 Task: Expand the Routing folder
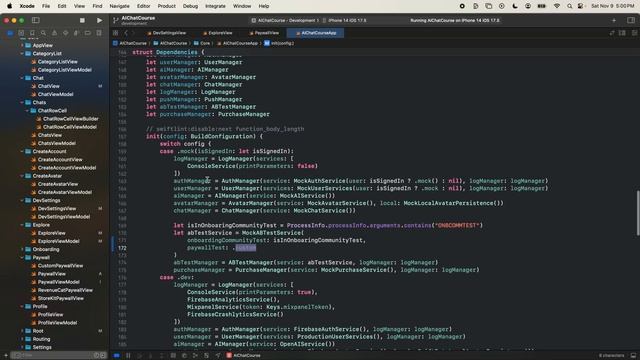[22, 339]
